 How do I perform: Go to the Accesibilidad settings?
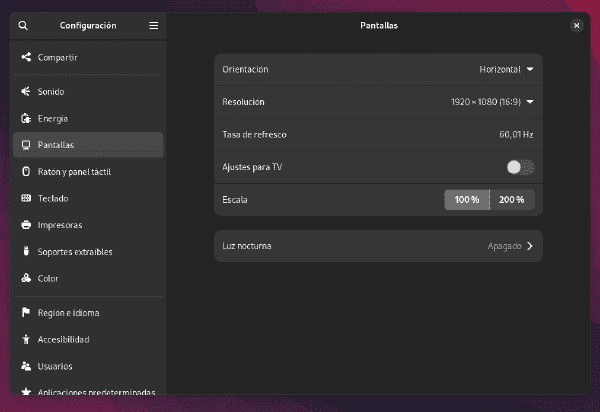tap(88, 339)
